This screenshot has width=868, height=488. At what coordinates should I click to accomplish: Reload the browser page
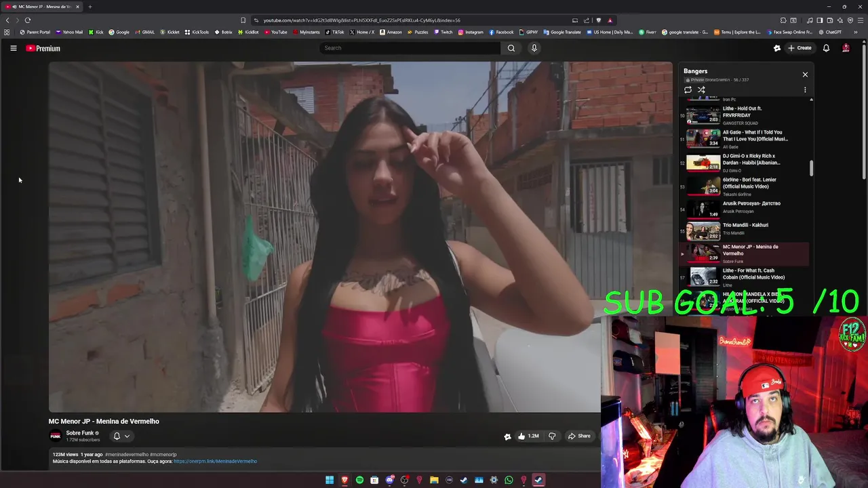pos(28,20)
